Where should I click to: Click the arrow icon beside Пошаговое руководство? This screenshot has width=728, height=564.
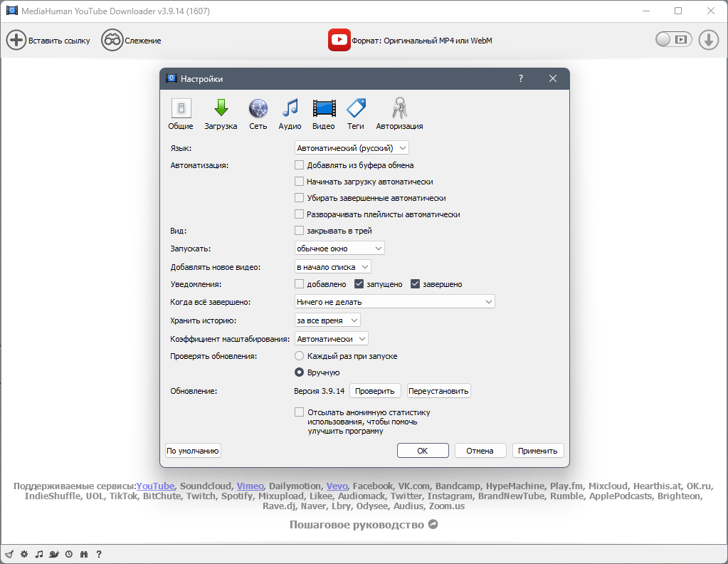pyautogui.click(x=433, y=524)
